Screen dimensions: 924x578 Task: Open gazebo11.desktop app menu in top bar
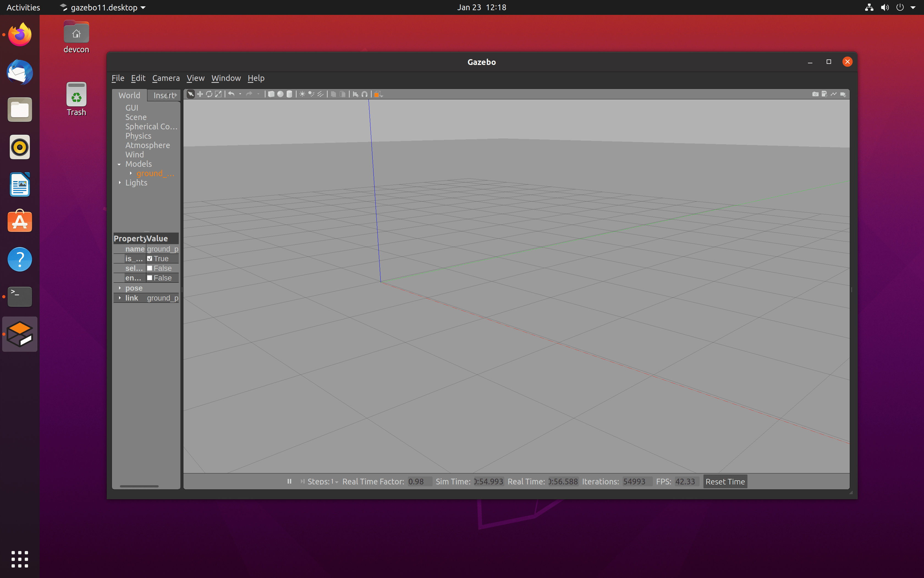[x=103, y=7]
